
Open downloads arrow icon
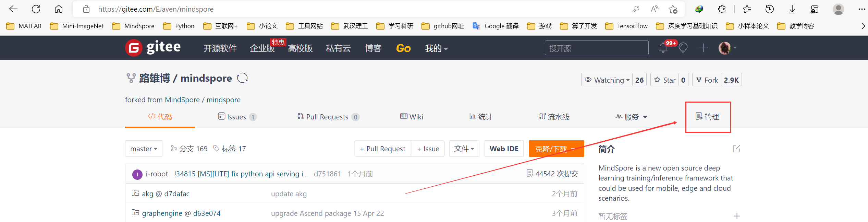(x=792, y=9)
